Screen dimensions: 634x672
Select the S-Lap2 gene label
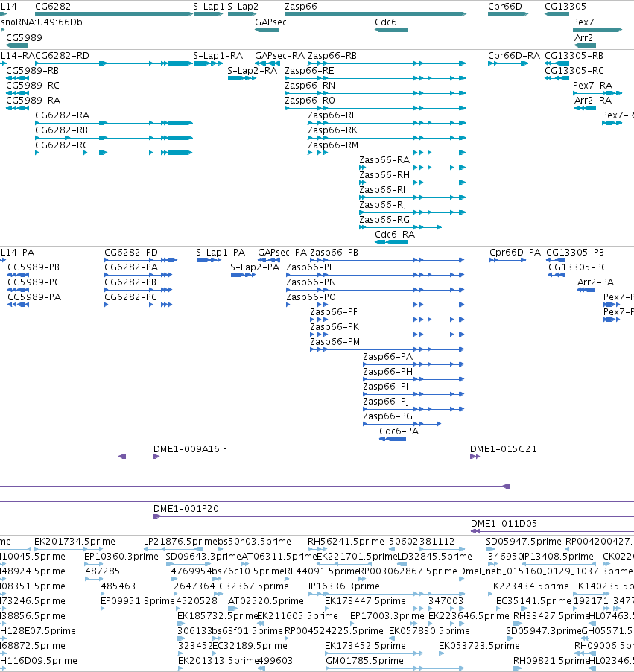243,7
